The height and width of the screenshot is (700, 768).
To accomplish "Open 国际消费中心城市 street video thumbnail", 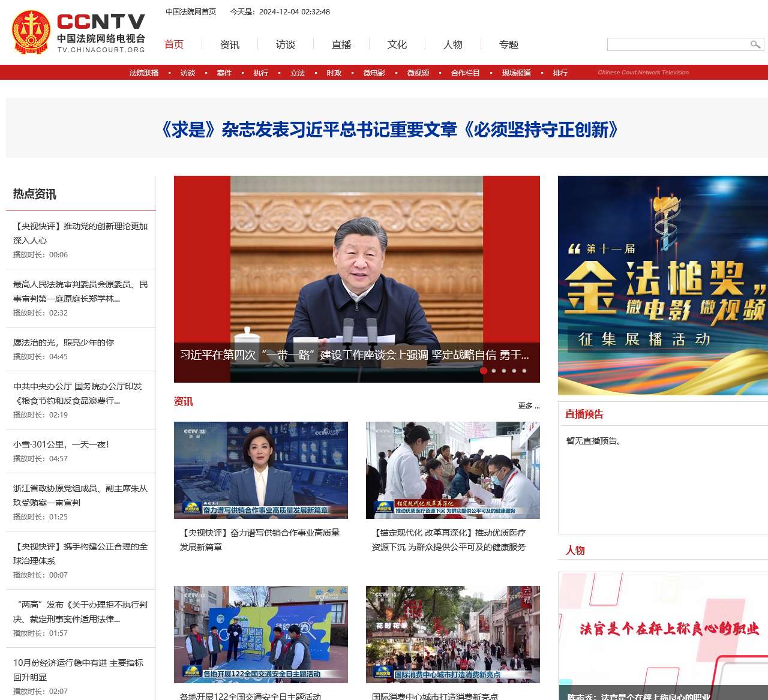I will 453,635.
